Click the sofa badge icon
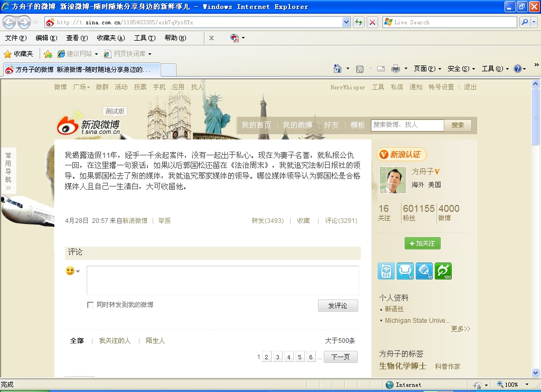Image resolution: width=541 pixels, height=392 pixels. [405, 271]
